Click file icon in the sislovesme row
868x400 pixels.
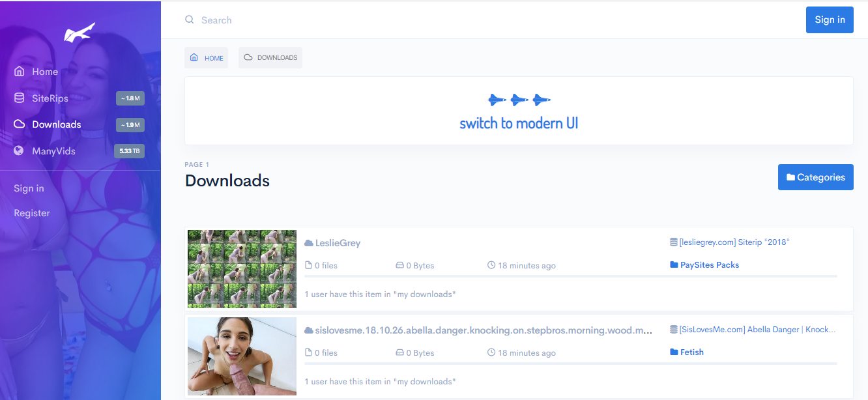pos(309,352)
